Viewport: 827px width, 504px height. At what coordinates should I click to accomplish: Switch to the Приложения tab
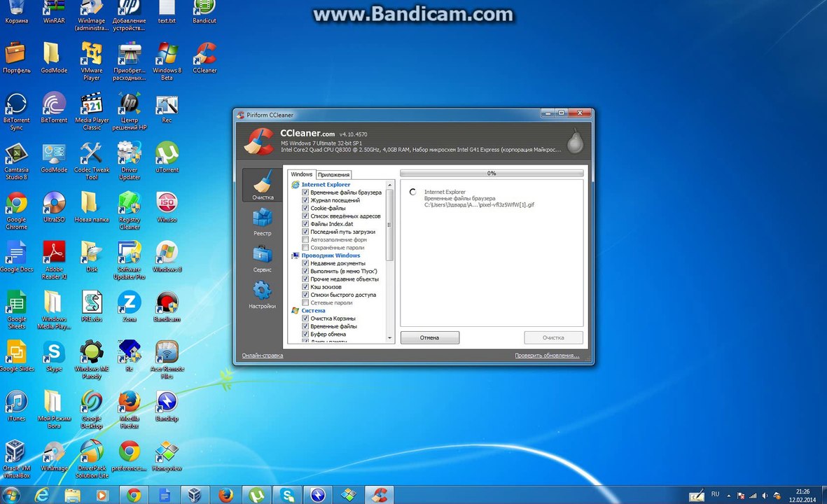coord(333,174)
